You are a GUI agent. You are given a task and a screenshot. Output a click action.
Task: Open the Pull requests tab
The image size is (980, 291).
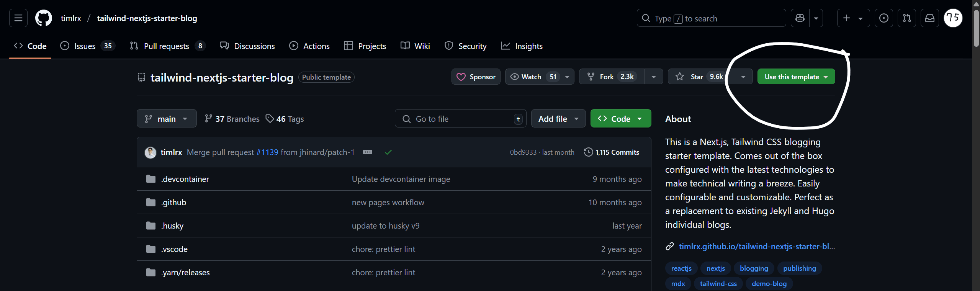(x=168, y=46)
